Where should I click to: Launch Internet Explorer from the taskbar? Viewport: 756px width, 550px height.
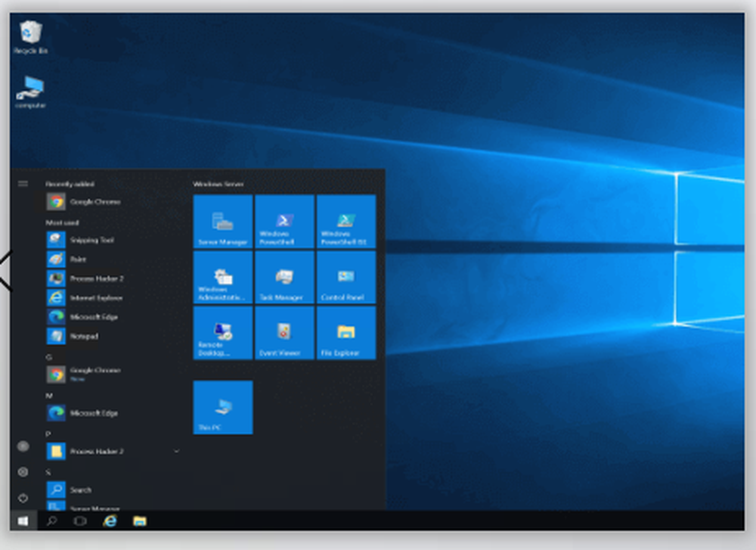110,520
